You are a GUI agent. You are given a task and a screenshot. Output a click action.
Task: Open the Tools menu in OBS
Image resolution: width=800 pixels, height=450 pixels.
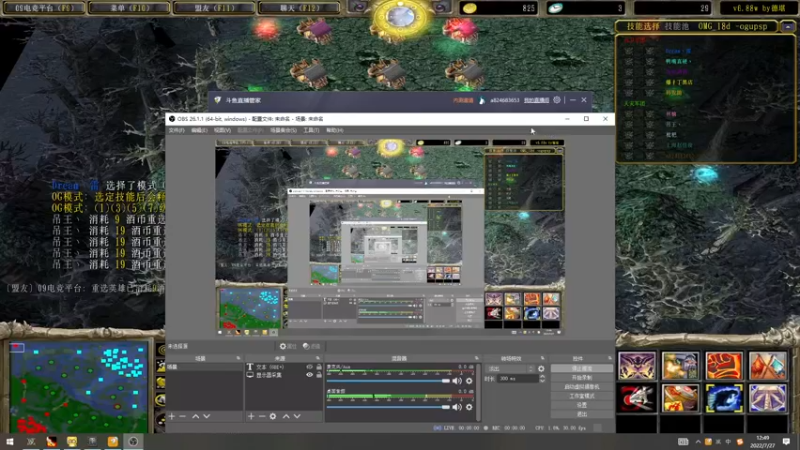311,131
